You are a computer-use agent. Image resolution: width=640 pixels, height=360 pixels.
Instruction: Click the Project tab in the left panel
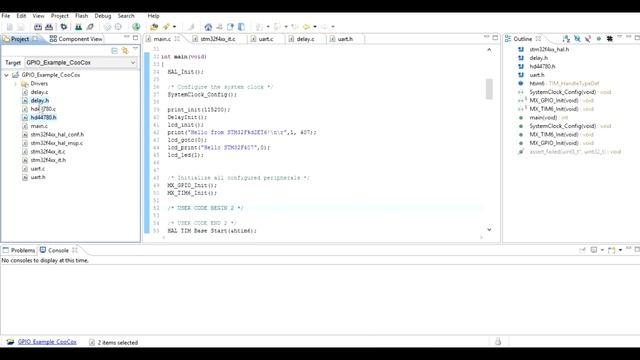[x=20, y=39]
